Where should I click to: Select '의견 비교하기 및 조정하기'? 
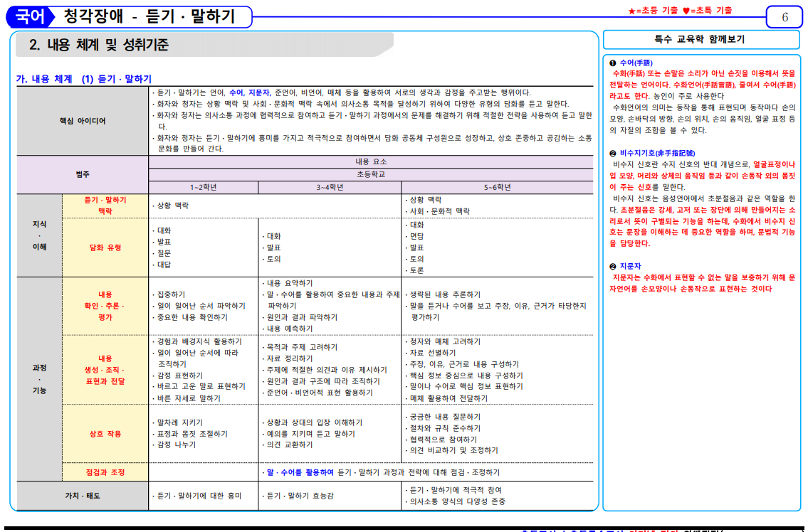pyautogui.click(x=454, y=450)
